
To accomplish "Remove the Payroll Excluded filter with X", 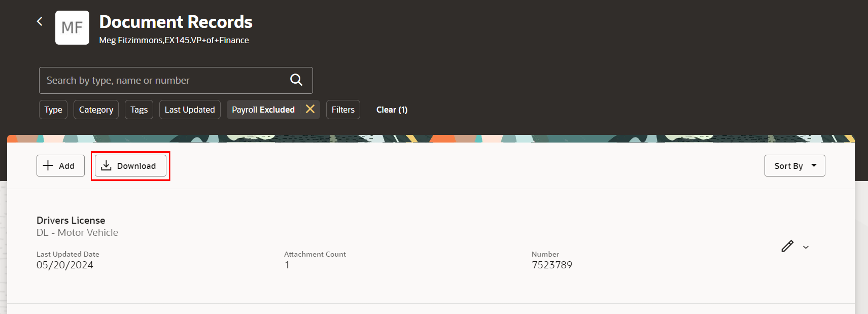I will click(310, 109).
